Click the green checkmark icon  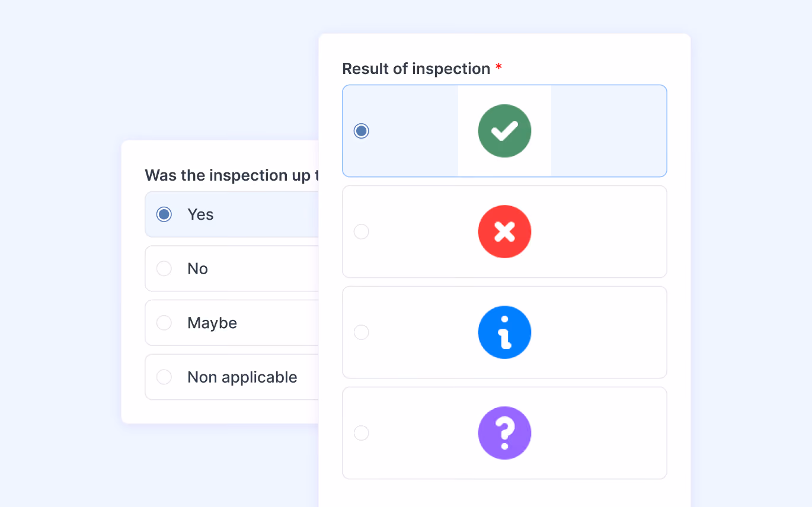(x=504, y=131)
